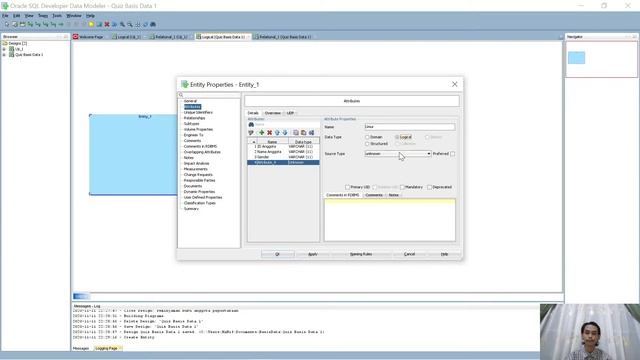Viewport: 640px width, 360px height.
Task: Select the pointer tool in main toolbar
Action: (7, 24)
